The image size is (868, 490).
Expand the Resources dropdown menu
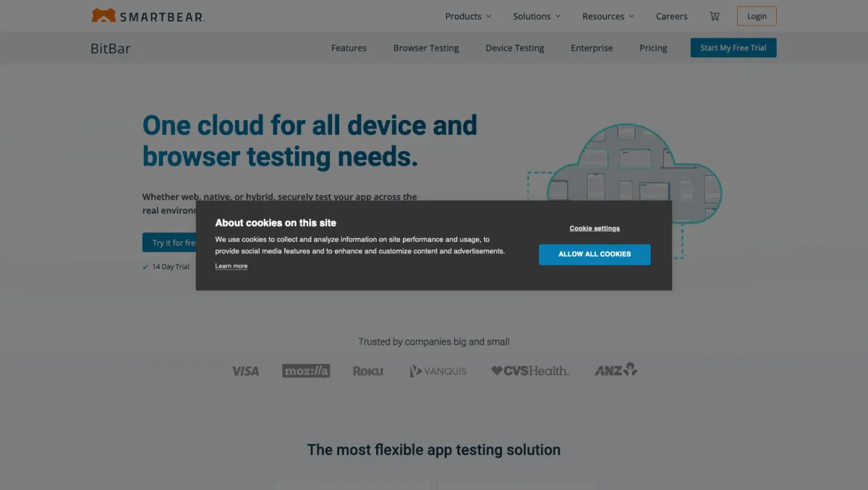(x=608, y=16)
